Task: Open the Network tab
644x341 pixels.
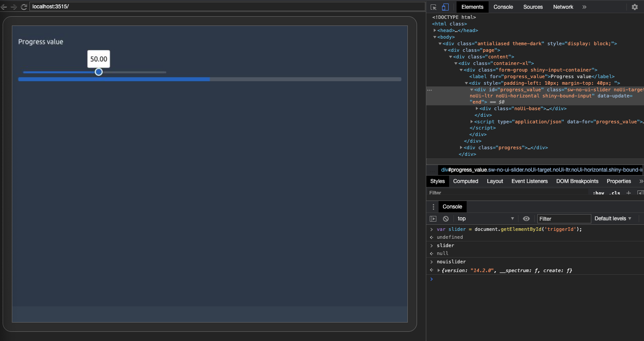Action: [563, 7]
